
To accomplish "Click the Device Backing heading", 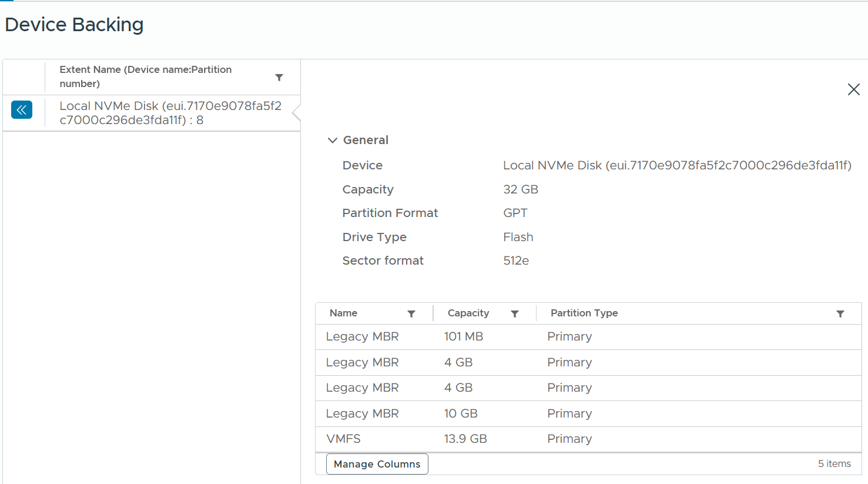I will coord(74,25).
